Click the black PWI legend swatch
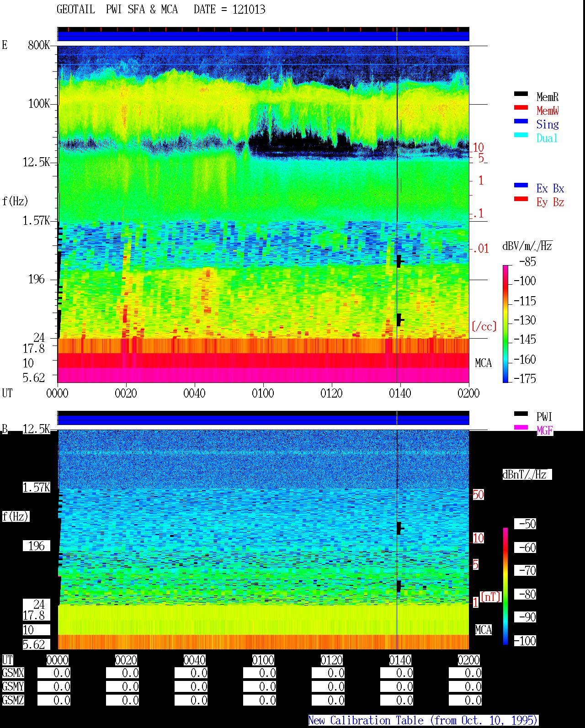The height and width of the screenshot is (728, 585). (521, 414)
